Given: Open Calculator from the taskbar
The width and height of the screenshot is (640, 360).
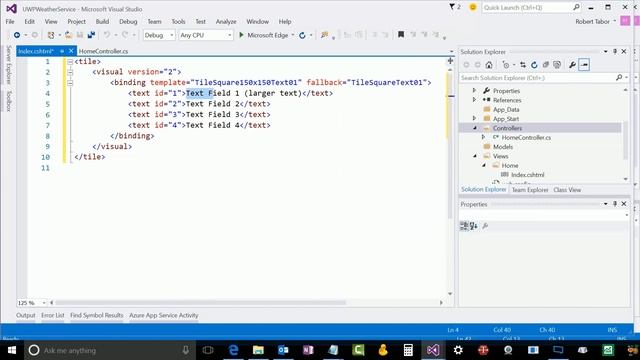Looking at the screenshot, I should pos(408,350).
